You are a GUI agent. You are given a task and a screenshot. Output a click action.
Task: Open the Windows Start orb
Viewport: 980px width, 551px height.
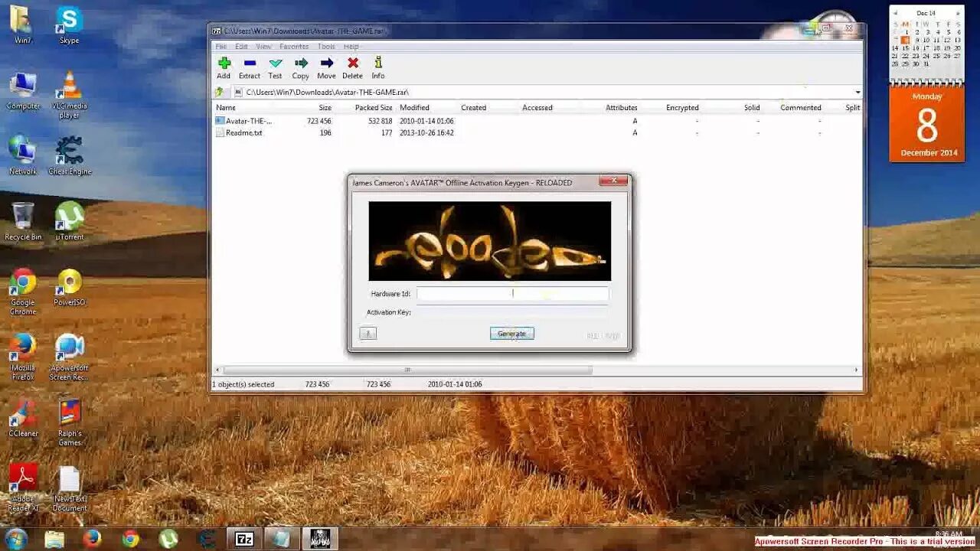point(16,539)
